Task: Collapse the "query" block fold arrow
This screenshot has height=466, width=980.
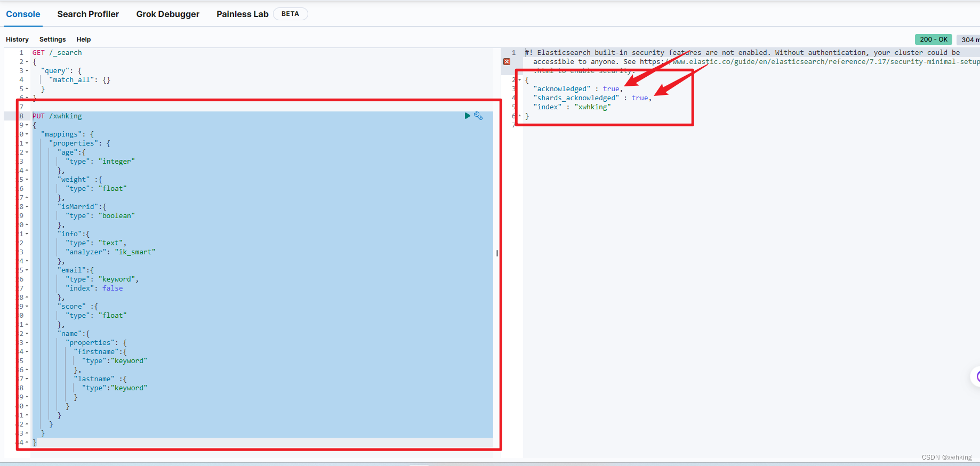Action: (27, 71)
